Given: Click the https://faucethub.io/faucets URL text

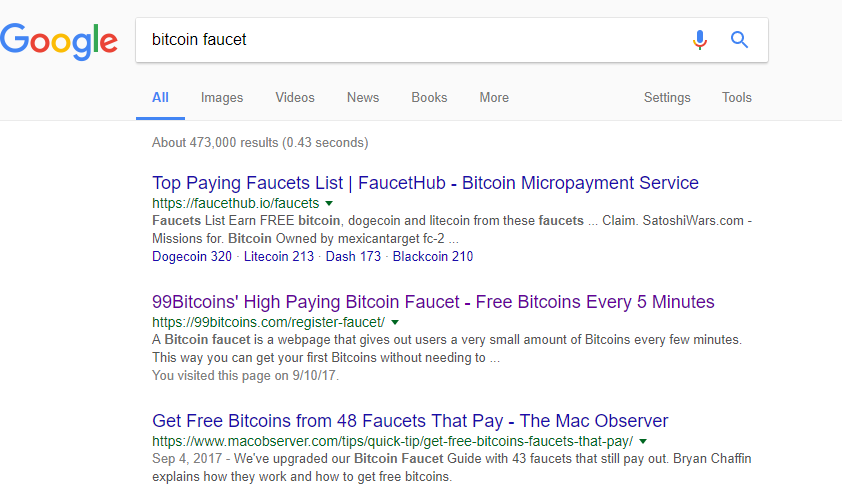Looking at the screenshot, I should tap(236, 203).
